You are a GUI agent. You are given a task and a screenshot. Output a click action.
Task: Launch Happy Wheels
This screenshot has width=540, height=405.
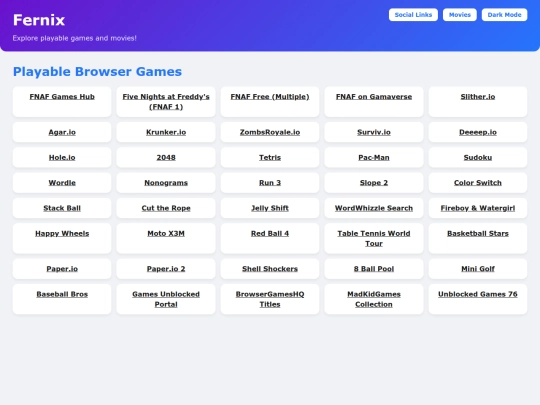pos(62,233)
